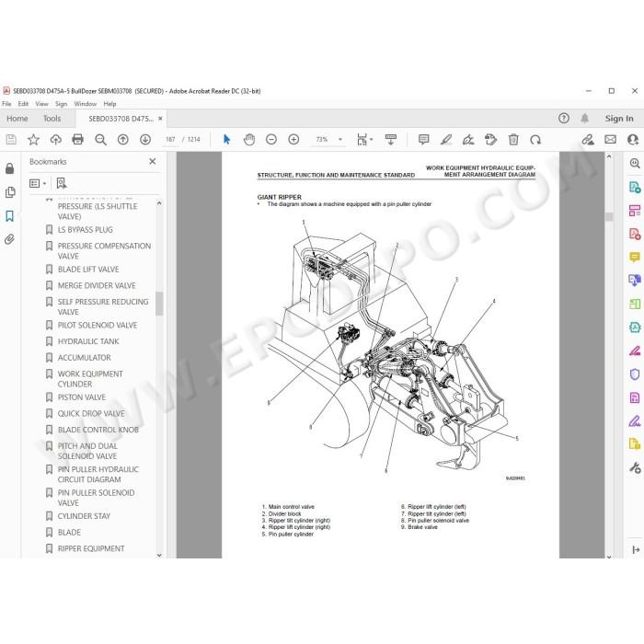Click the page number input field
644x644 pixels.
tap(170, 140)
